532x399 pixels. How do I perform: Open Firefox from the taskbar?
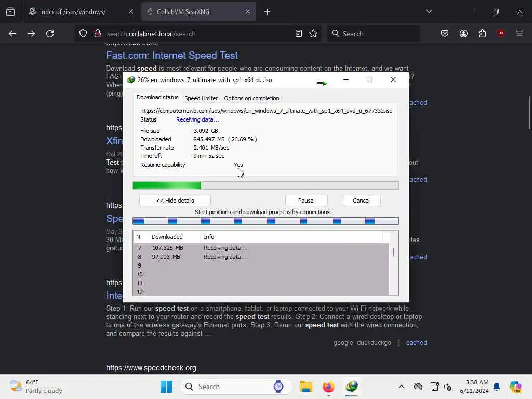[x=328, y=387]
